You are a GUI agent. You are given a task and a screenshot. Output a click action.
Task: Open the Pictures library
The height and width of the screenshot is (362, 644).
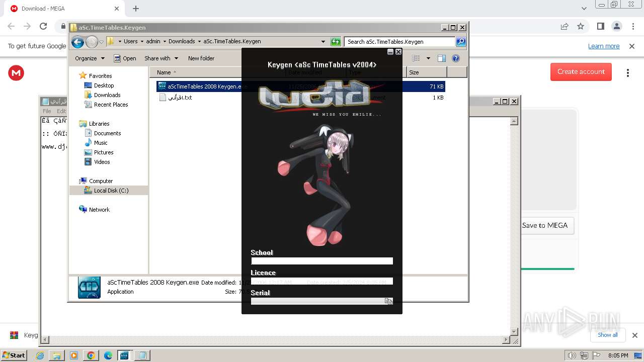click(104, 152)
